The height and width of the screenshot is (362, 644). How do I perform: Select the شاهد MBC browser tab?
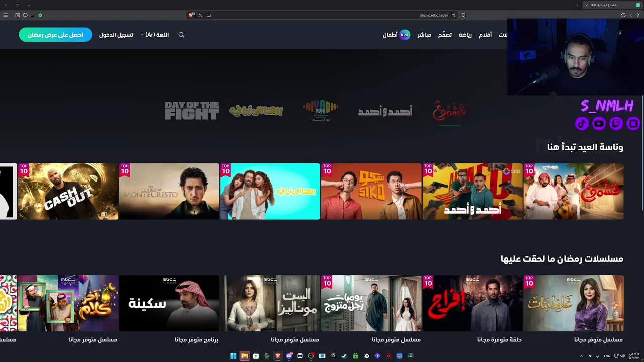click(x=613, y=5)
